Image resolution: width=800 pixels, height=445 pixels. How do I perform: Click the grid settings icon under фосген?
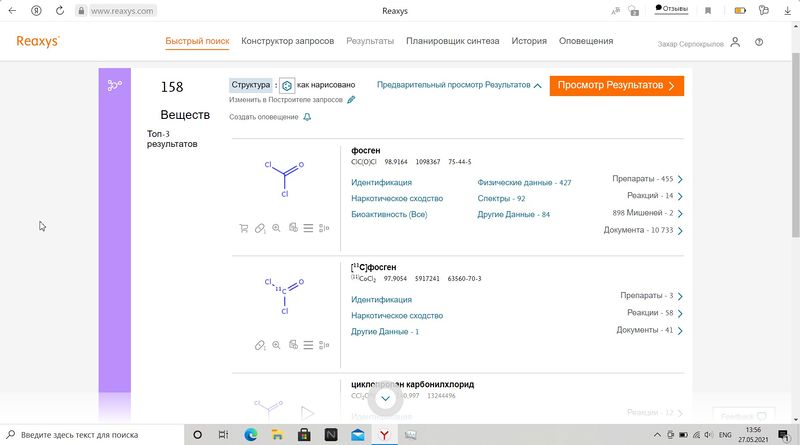324,228
